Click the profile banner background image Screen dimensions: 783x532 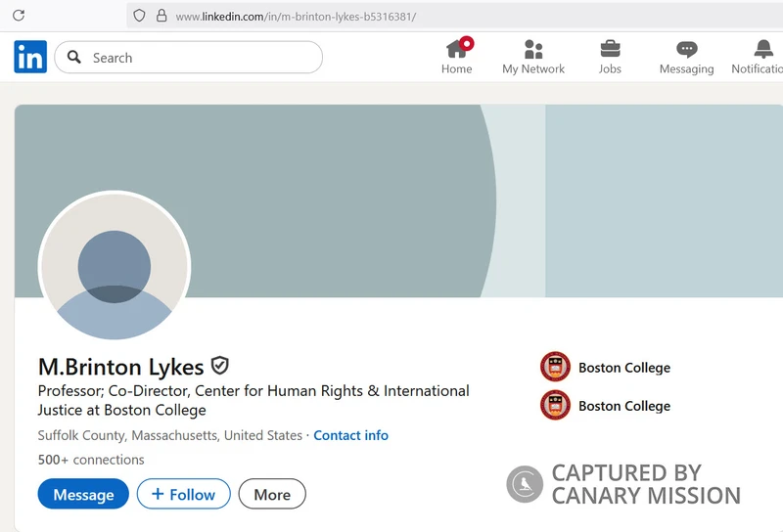coord(398,200)
